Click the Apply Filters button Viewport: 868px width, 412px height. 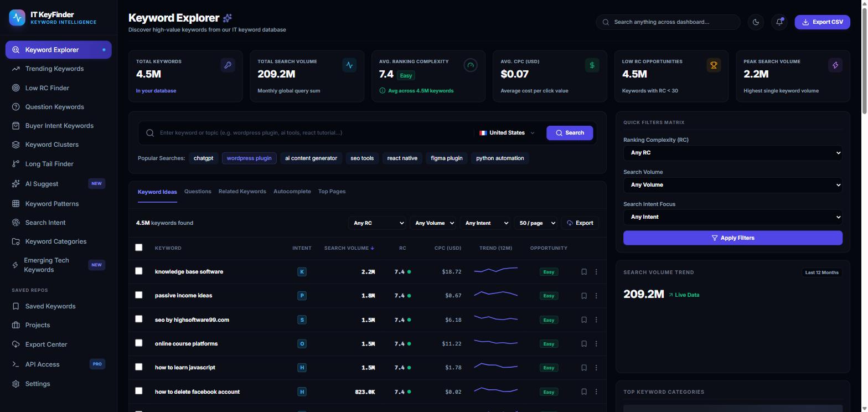pyautogui.click(x=733, y=238)
